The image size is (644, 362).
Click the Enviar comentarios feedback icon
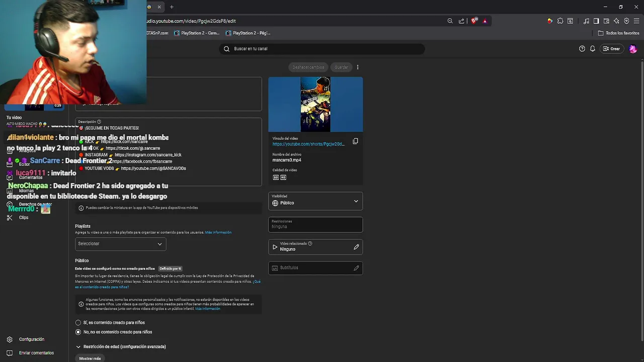[10, 353]
